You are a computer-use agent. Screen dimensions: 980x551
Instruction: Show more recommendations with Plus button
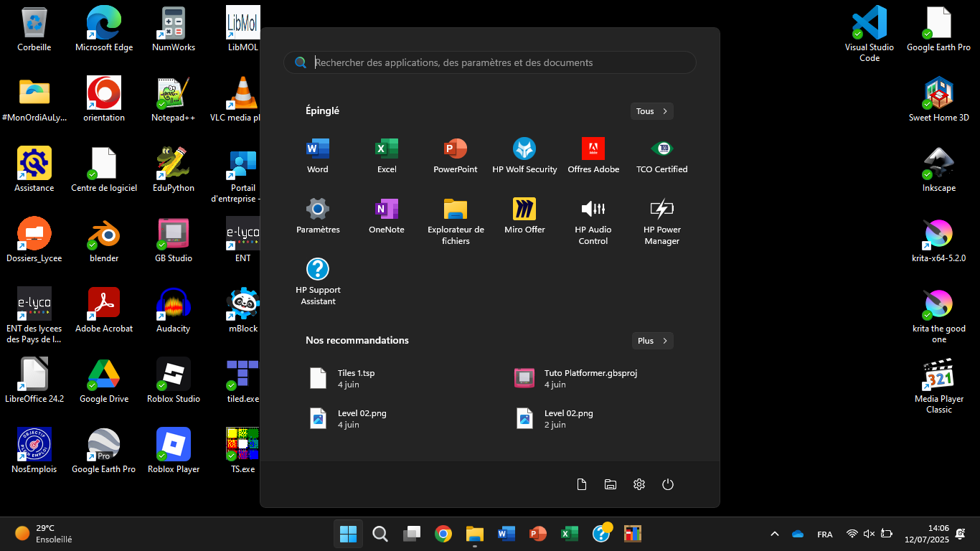(652, 341)
